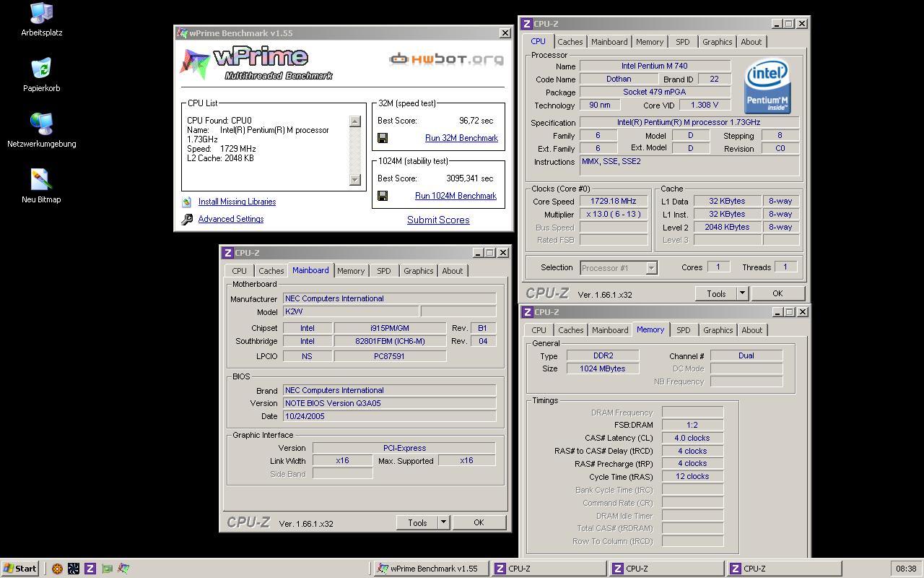The width and height of the screenshot is (924, 578).
Task: Open the SPD tab in CPU window
Action: tap(682, 42)
